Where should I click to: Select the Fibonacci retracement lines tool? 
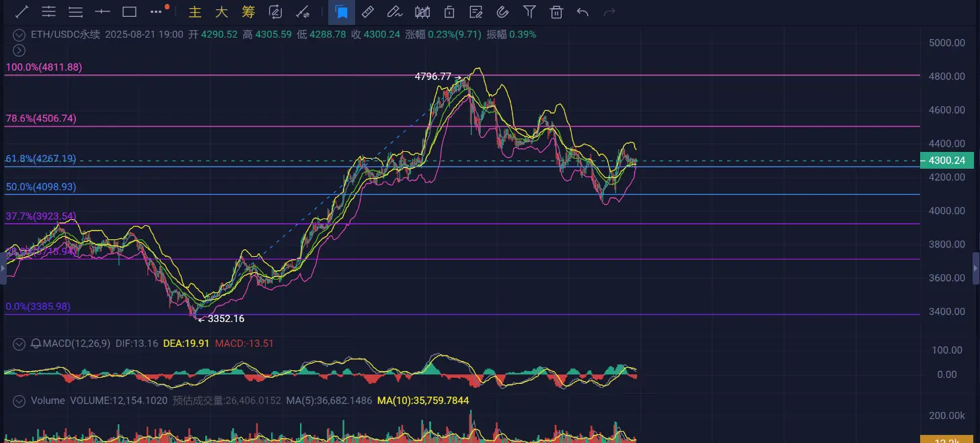tap(75, 11)
